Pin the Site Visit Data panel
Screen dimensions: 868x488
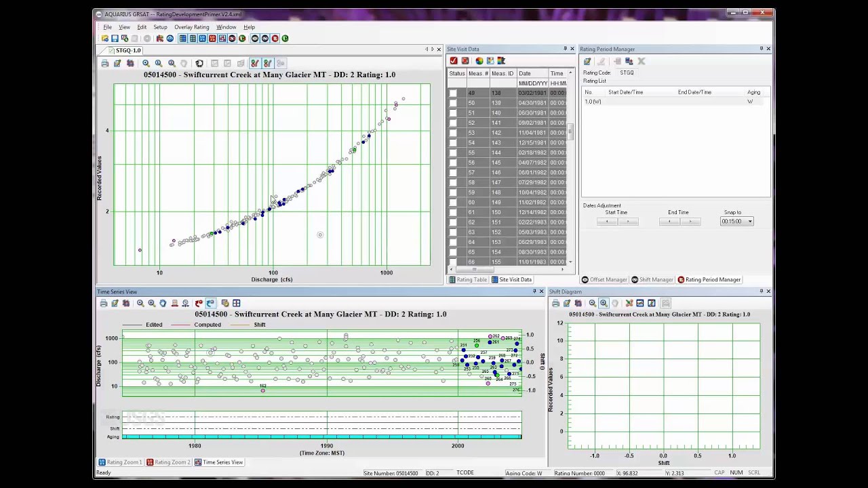pyautogui.click(x=565, y=49)
